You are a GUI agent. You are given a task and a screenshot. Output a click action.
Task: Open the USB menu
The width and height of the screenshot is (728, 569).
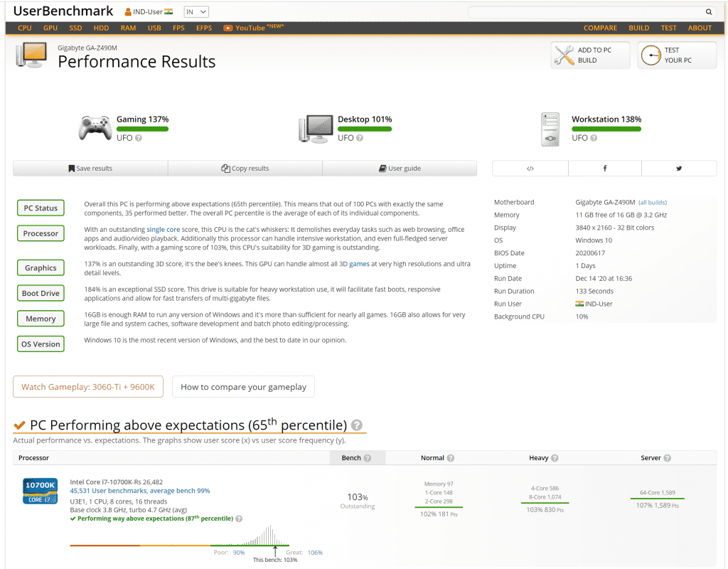tap(154, 28)
